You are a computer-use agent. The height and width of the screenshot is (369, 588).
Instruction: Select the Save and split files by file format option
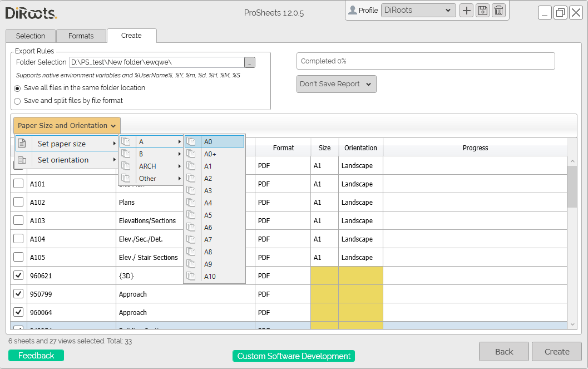pos(17,100)
